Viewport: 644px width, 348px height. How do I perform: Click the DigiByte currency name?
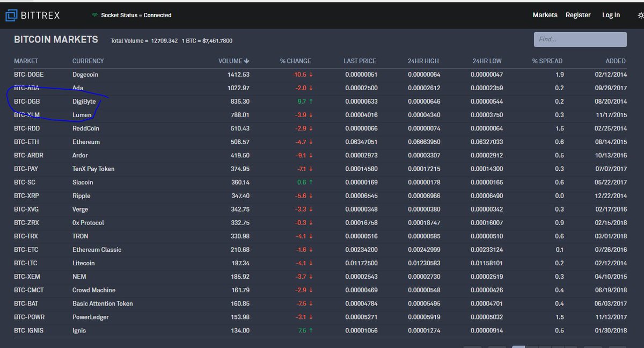click(84, 102)
